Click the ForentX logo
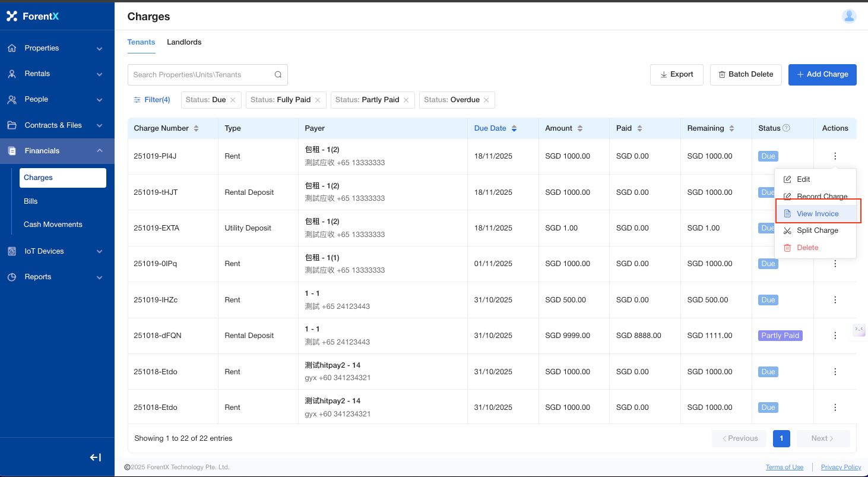The image size is (868, 477). tap(33, 16)
